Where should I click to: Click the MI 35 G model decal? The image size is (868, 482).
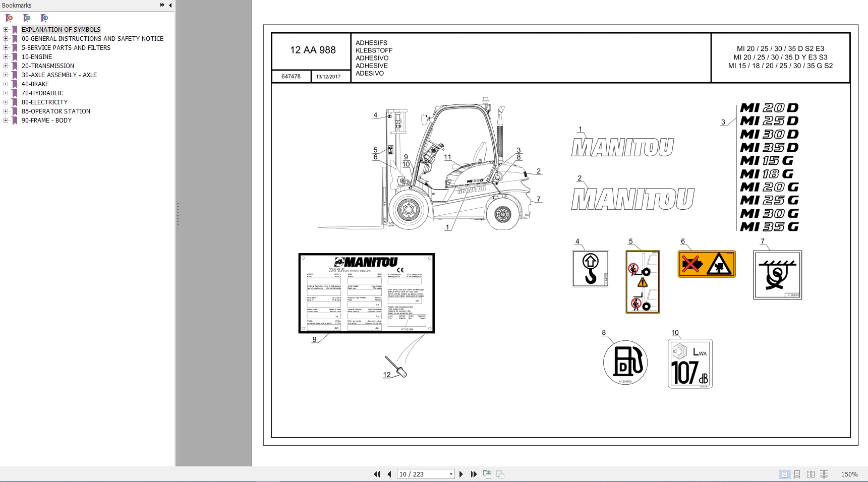point(769,227)
